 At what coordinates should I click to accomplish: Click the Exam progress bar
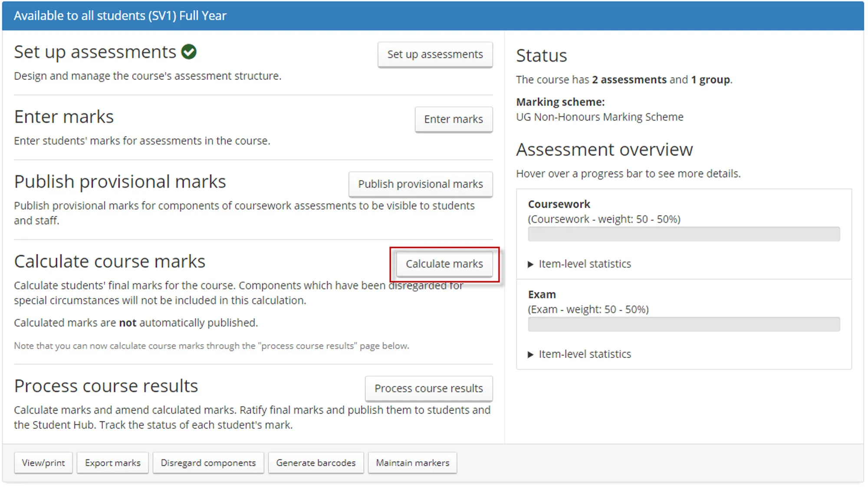[x=684, y=325]
